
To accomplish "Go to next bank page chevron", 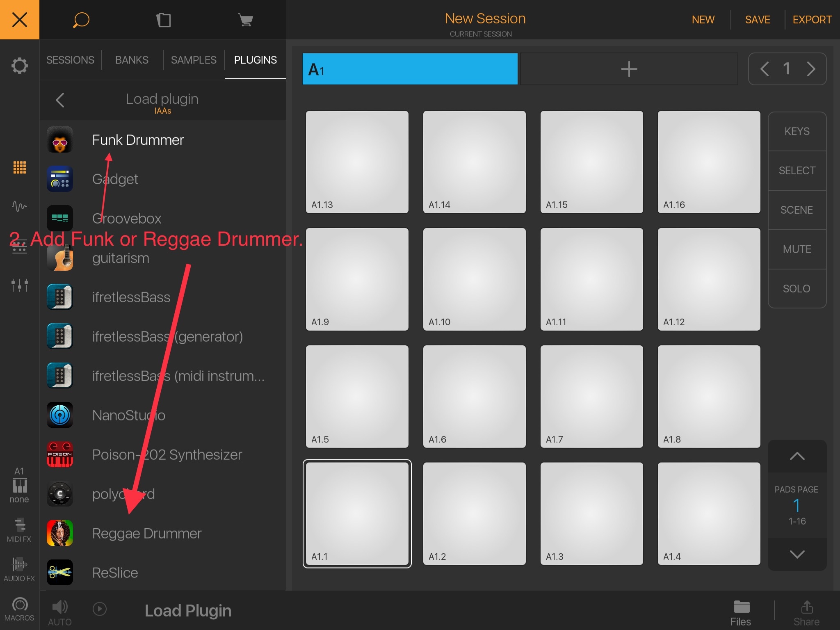I will [811, 69].
